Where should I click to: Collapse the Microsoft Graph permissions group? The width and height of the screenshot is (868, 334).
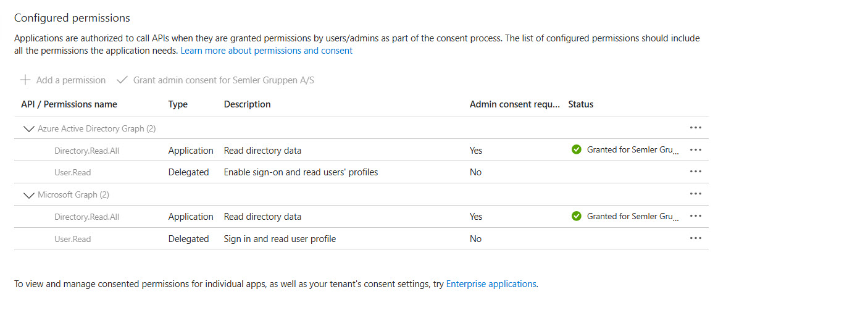coord(28,195)
